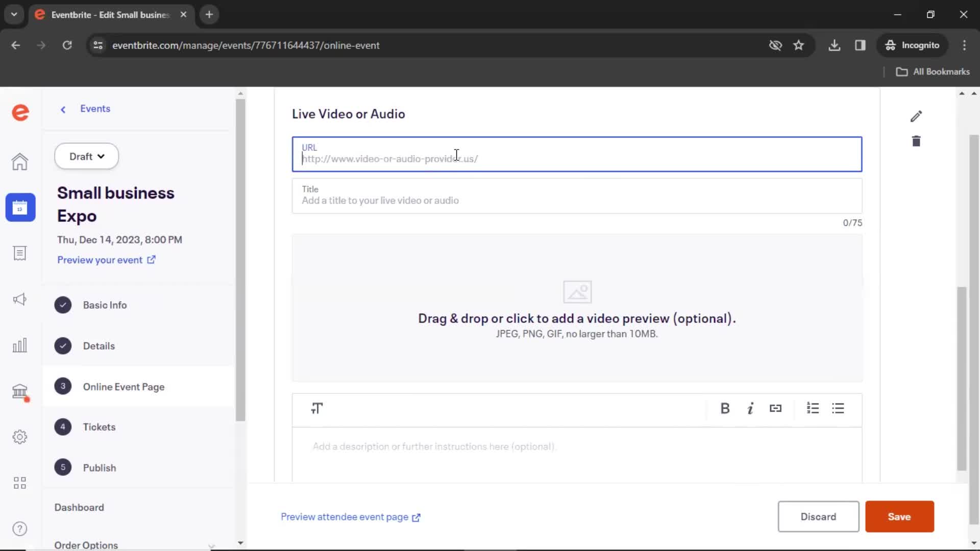The height and width of the screenshot is (551, 980).
Task: Click the left navigation panel scrollbar
Action: [240, 260]
